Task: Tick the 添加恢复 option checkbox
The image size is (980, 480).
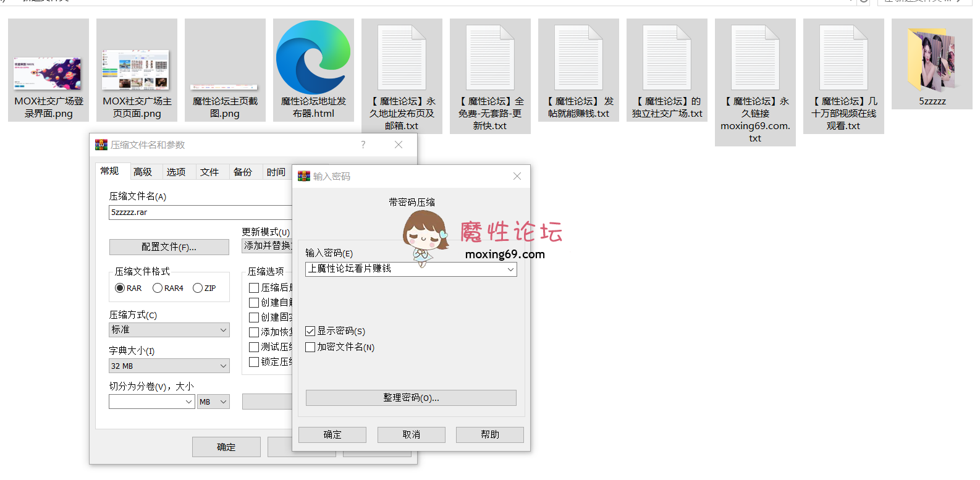Action: tap(253, 332)
